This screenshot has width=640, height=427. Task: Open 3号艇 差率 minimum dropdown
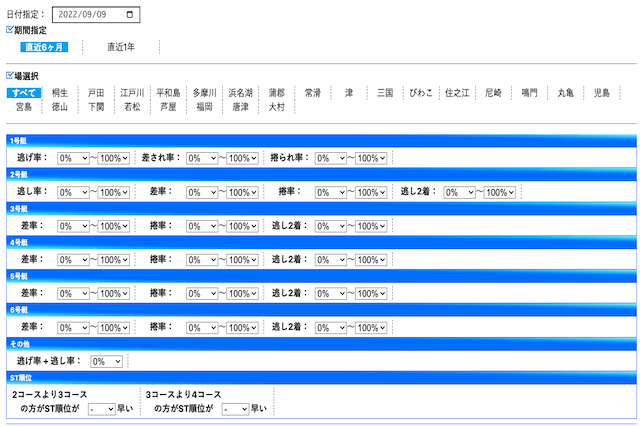(75, 225)
